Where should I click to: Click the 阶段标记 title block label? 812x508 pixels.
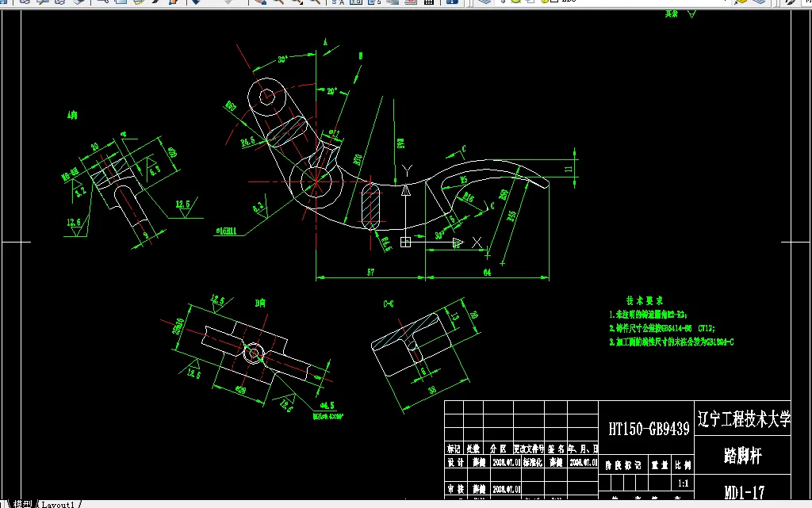pyautogui.click(x=623, y=465)
